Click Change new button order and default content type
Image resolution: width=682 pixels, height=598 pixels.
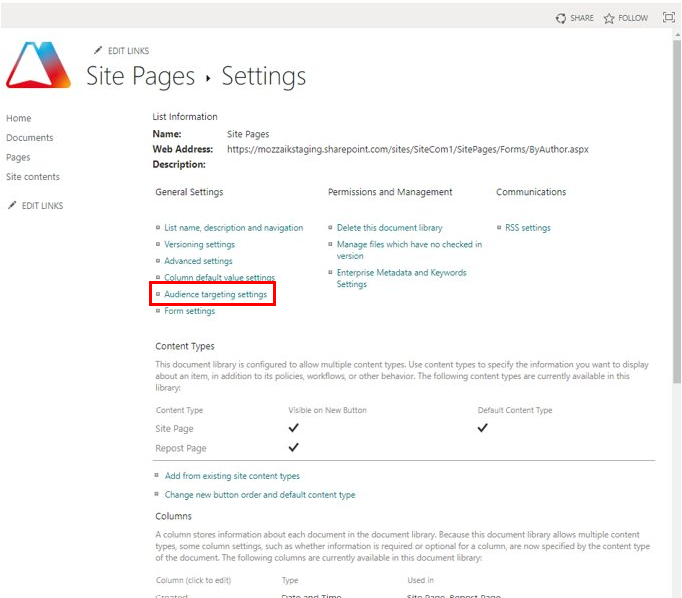click(x=260, y=495)
